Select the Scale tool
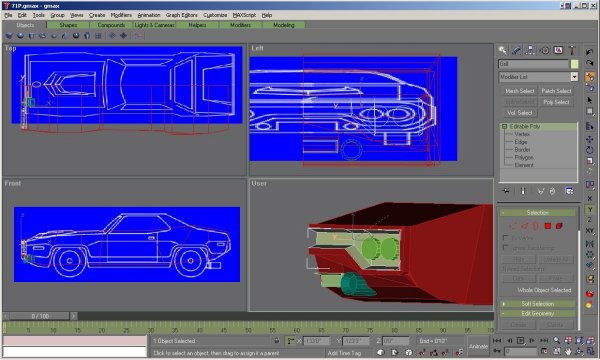Viewport: 600px width, 360px height. [590, 161]
